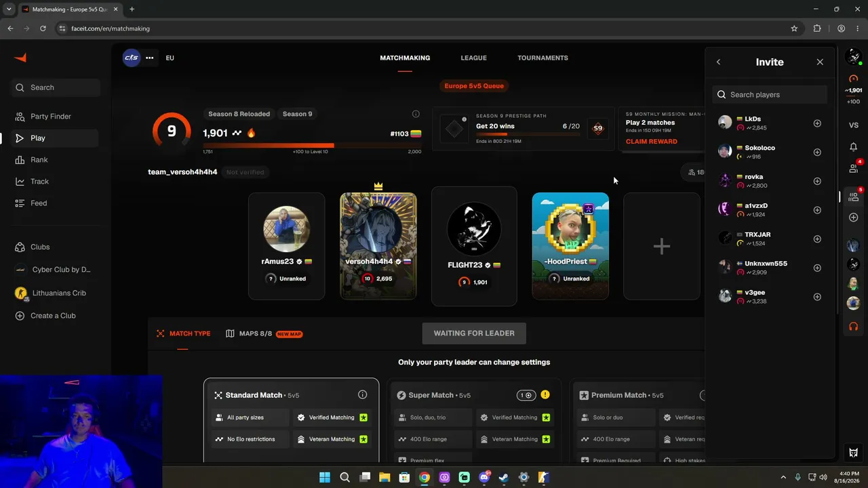The image size is (868, 488).
Task: Show hidden system tray icons
Action: point(783,477)
